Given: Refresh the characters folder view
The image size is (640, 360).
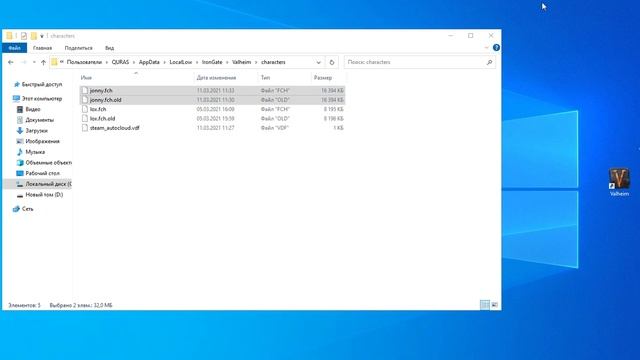Looking at the screenshot, I should 331,62.
